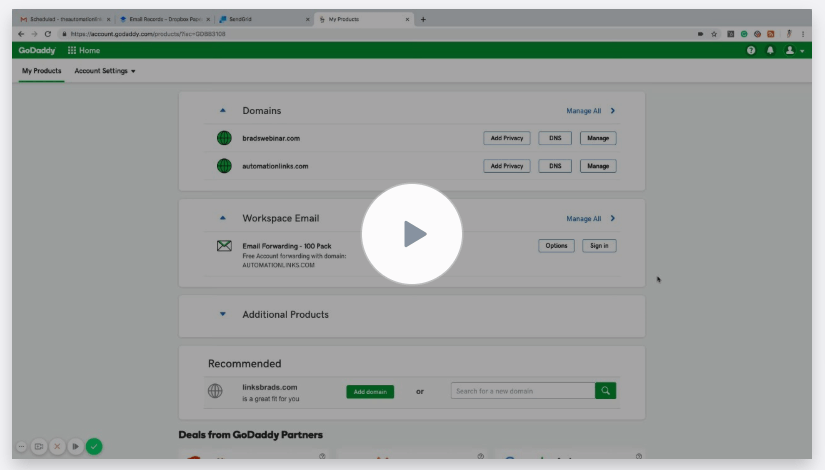
Task: Close the My Products browser tab
Action: click(407, 19)
